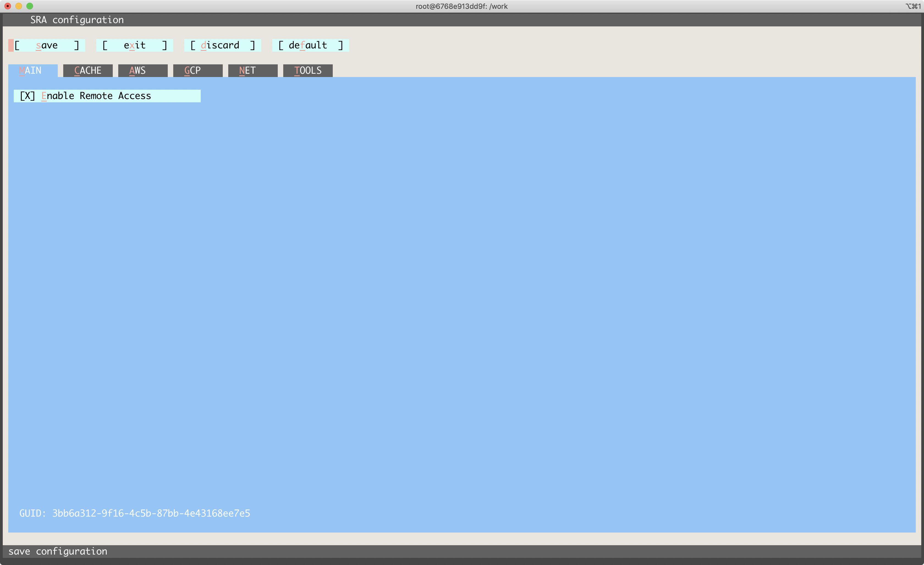Minimize the window with the yellow button
Image resolution: width=924 pixels, height=565 pixels.
[19, 6]
